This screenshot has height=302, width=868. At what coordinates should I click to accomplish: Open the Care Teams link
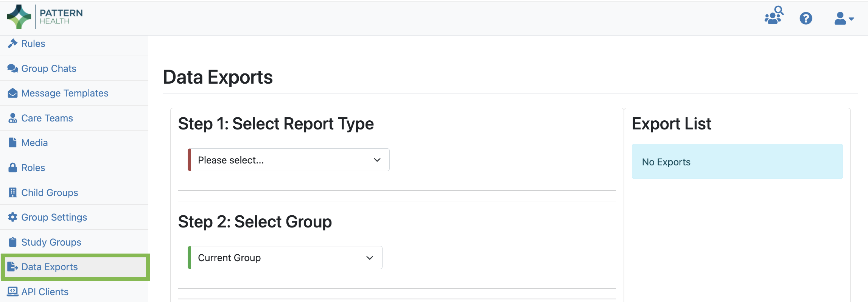tap(47, 118)
